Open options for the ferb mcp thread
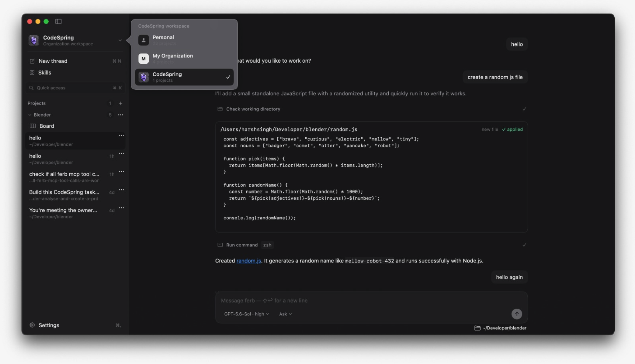Viewport: 635px width, 364px height. point(121,172)
